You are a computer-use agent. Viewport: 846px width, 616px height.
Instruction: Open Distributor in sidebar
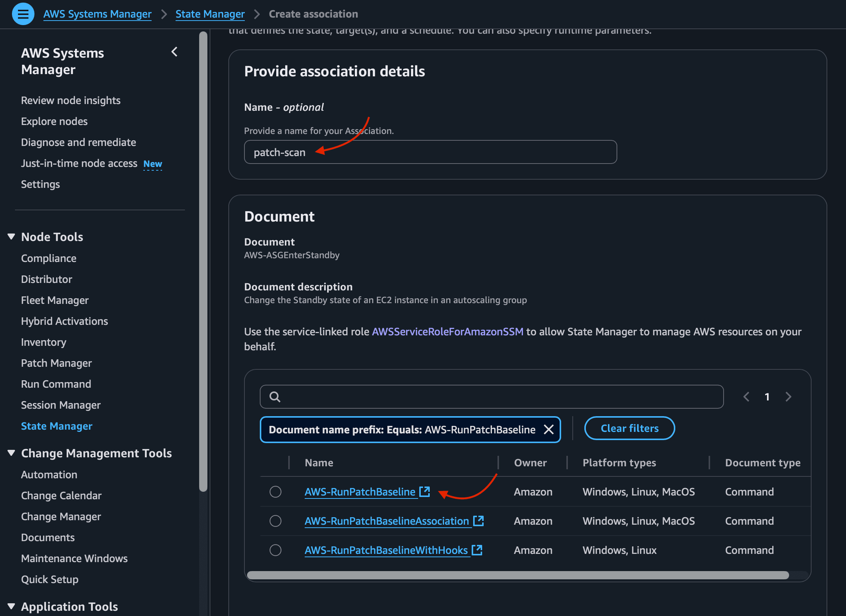tap(47, 279)
